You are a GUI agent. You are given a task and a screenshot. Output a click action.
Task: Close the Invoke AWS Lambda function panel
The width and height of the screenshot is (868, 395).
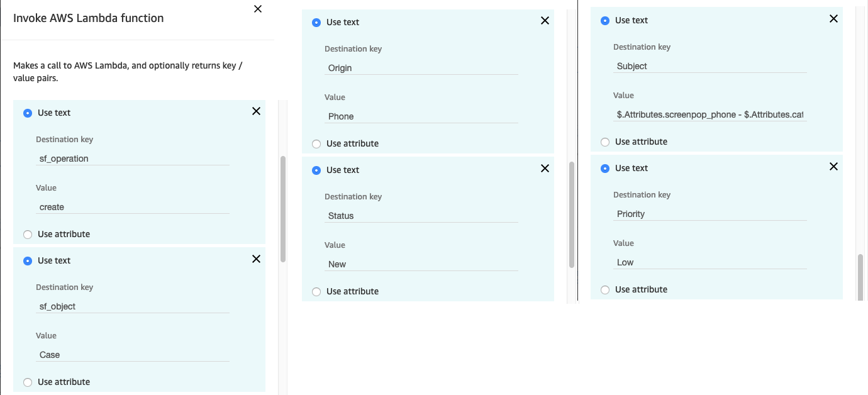(258, 9)
